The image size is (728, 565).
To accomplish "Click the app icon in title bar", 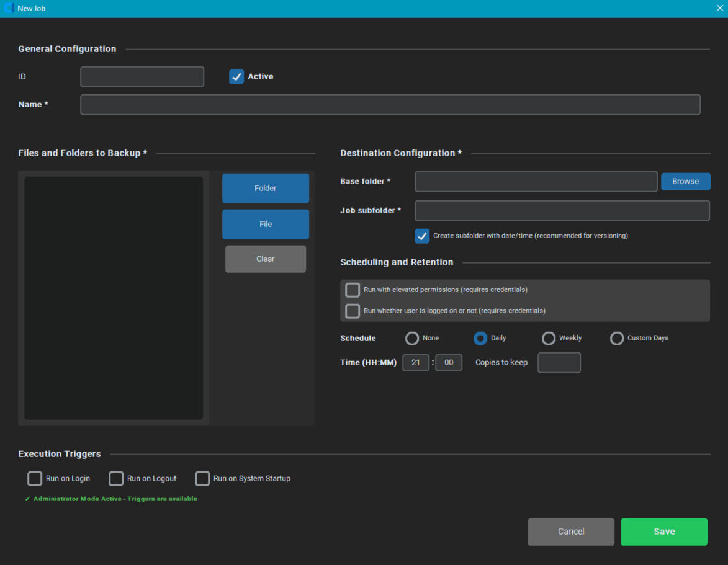I will click(x=9, y=9).
